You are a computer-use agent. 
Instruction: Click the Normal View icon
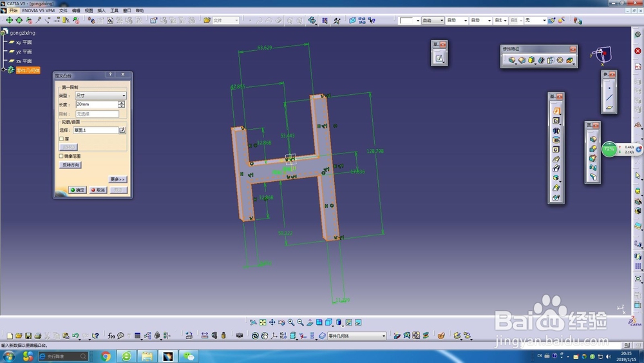click(310, 322)
